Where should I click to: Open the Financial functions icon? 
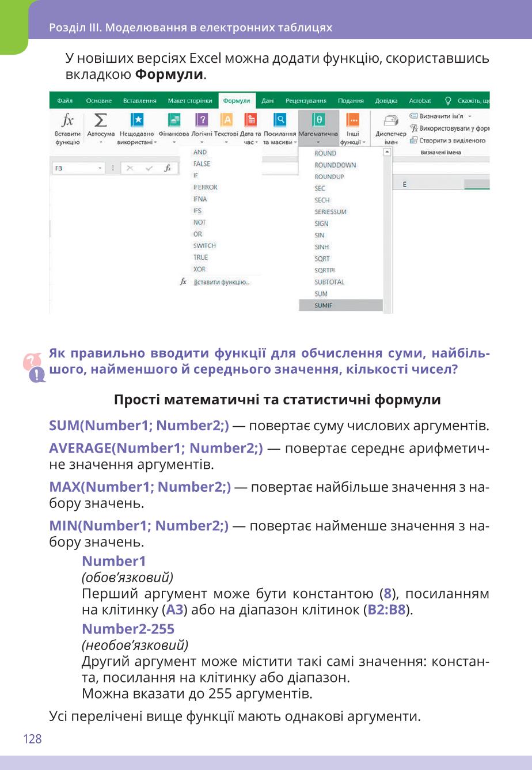click(173, 119)
